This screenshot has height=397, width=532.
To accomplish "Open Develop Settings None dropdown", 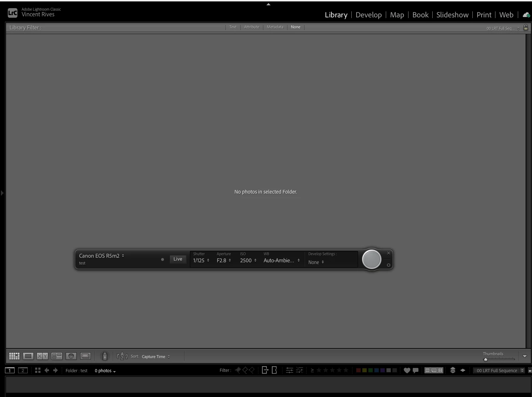I will [x=316, y=262].
